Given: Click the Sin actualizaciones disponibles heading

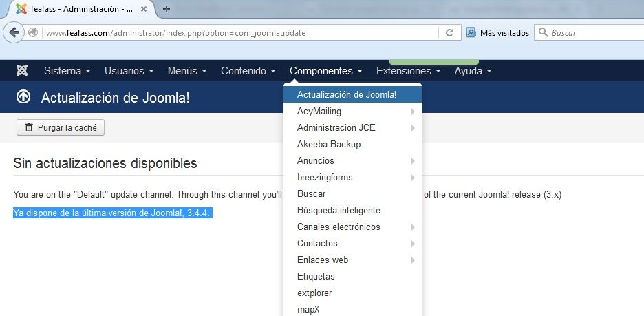Looking at the screenshot, I should coord(105,163).
